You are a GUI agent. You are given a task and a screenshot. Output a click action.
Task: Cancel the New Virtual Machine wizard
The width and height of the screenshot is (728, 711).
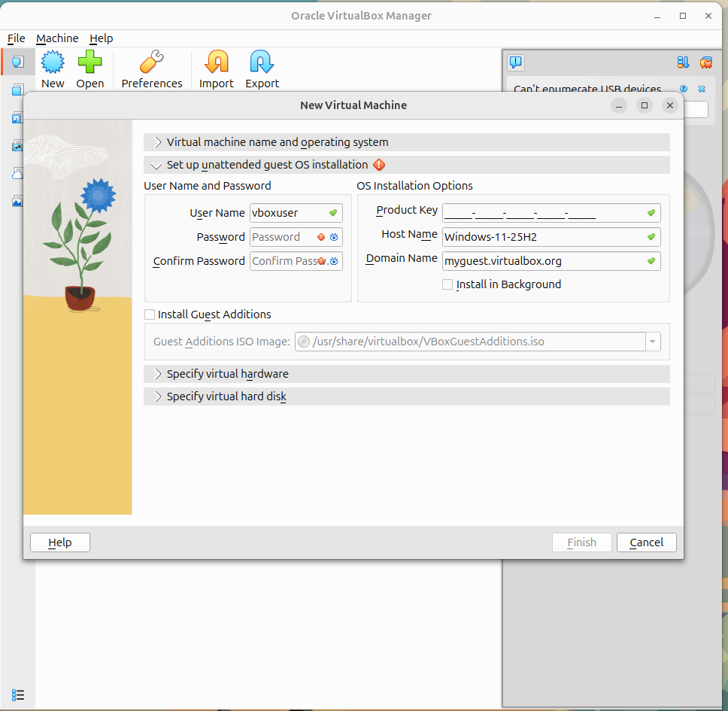pos(646,542)
